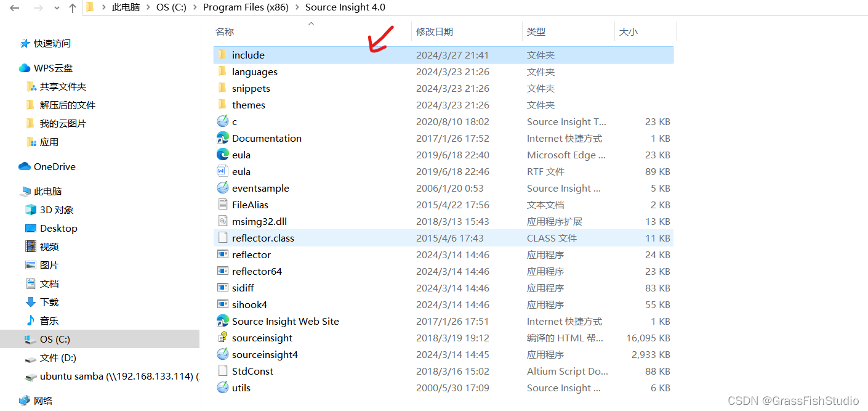Click the 2,933 KB size value
Image resolution: width=868 pixels, height=411 pixels.
coord(651,354)
